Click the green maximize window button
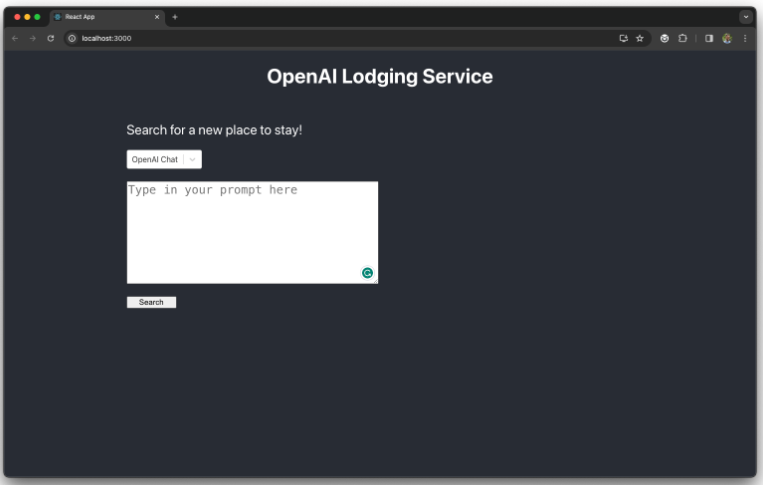 tap(37, 17)
